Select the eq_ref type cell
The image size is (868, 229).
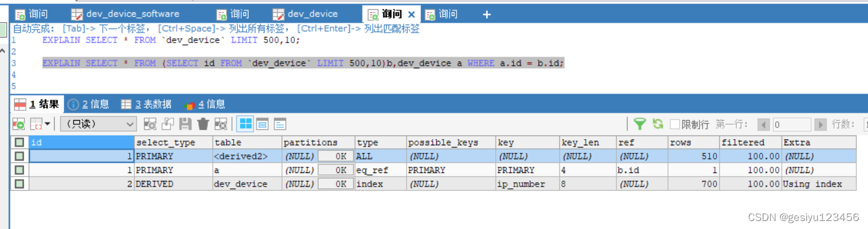(x=380, y=170)
